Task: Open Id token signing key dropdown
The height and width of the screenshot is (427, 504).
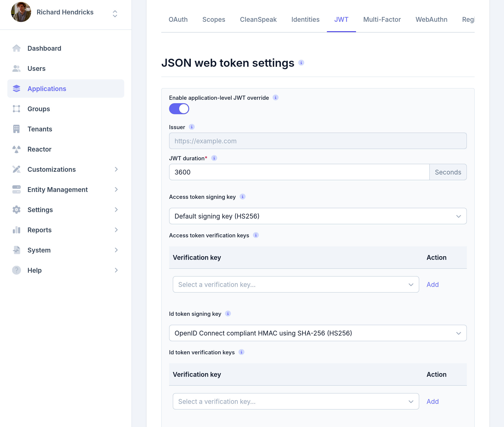Action: tap(318, 333)
